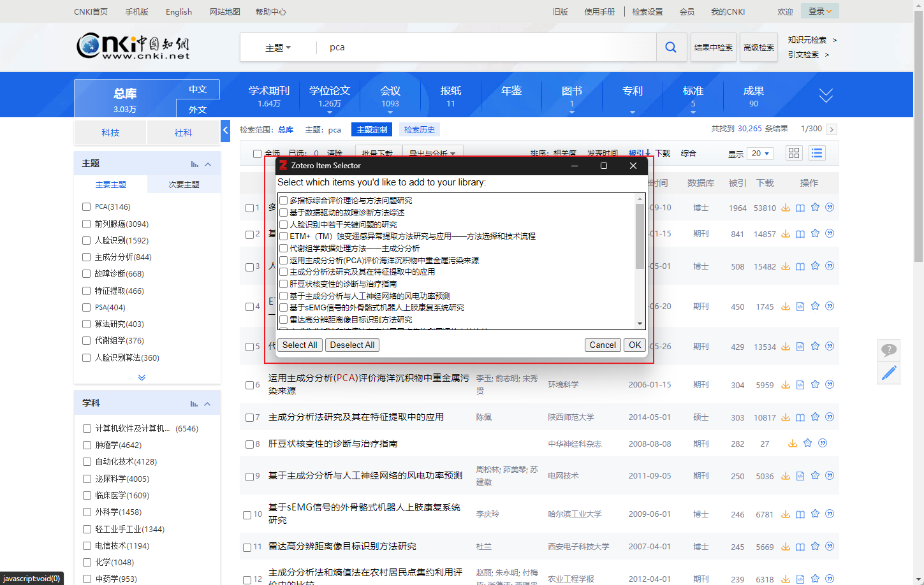Open chart view for 主题 panel
Image resolution: width=924 pixels, height=585 pixels.
(x=194, y=164)
